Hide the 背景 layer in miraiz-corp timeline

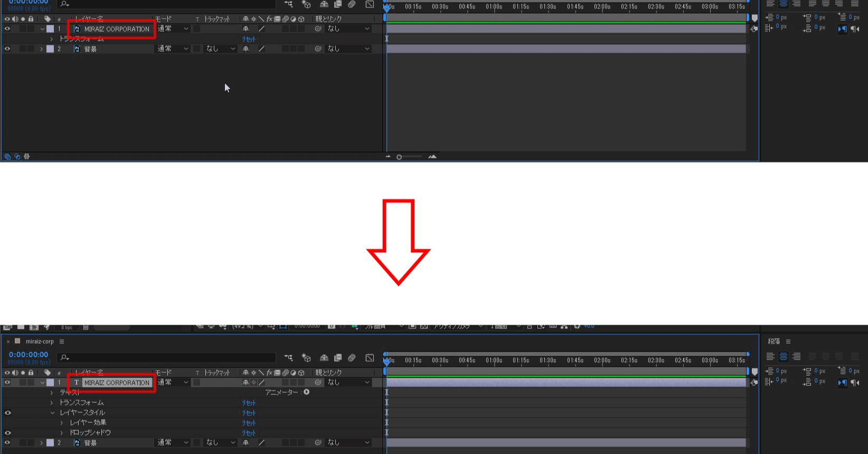(7, 443)
